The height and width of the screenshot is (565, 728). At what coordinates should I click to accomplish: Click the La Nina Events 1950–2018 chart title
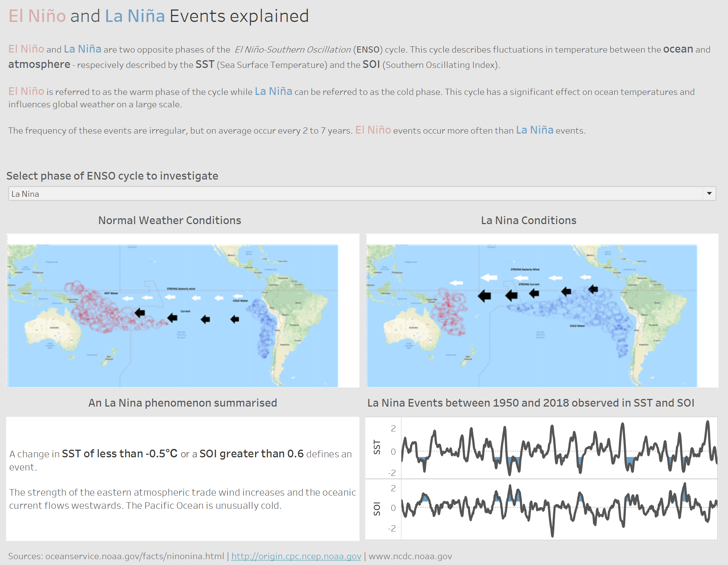pos(531,403)
